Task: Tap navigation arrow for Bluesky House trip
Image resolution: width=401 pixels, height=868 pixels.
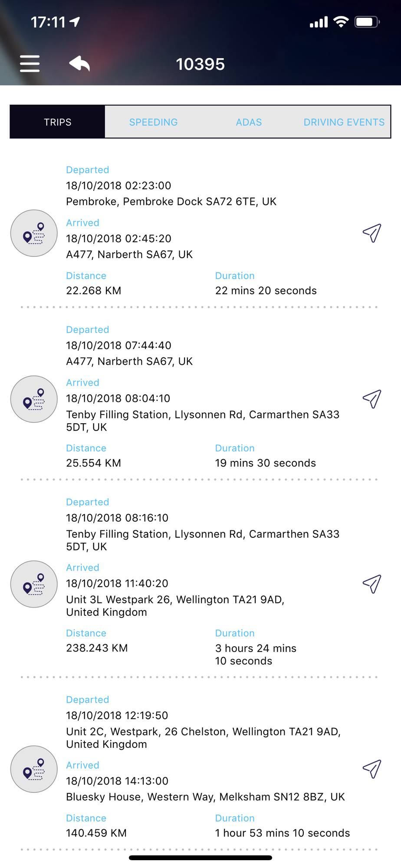Action: pyautogui.click(x=372, y=769)
